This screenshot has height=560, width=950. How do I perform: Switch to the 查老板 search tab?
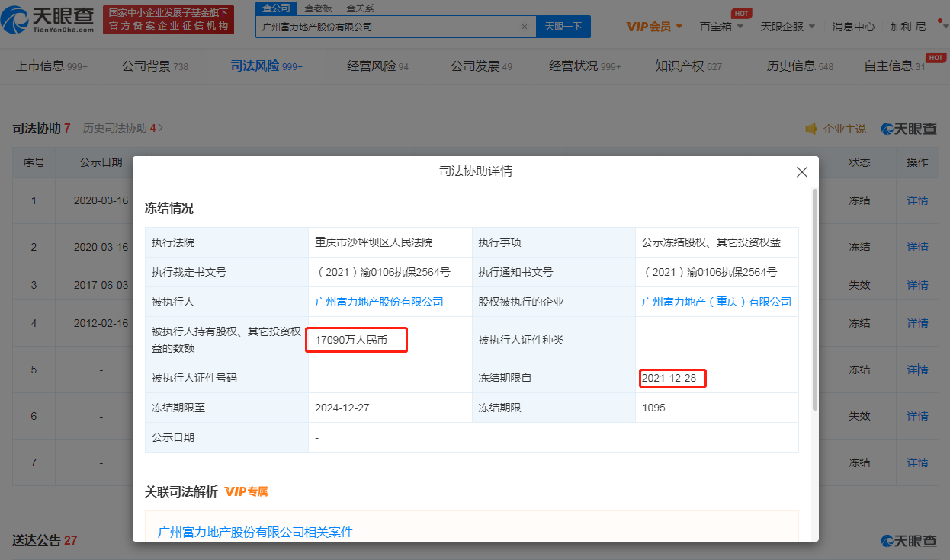point(318,8)
